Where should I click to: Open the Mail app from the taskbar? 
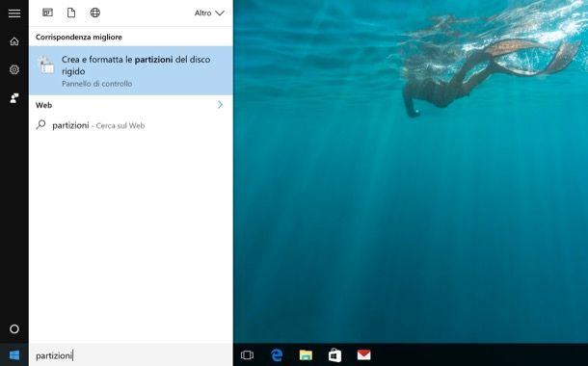[x=363, y=354]
